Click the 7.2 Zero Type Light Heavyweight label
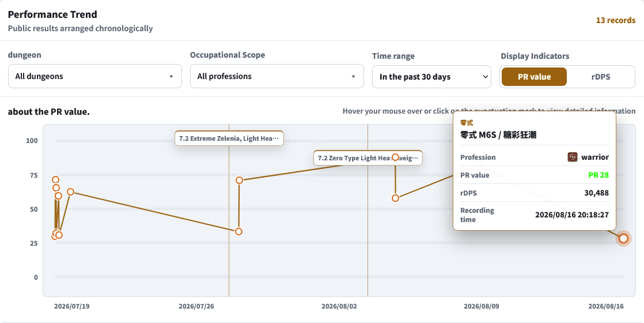 click(368, 158)
